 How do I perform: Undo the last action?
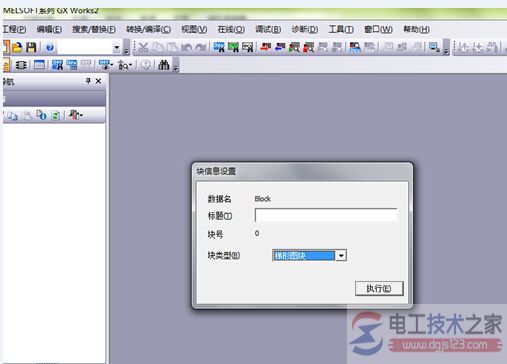186,48
